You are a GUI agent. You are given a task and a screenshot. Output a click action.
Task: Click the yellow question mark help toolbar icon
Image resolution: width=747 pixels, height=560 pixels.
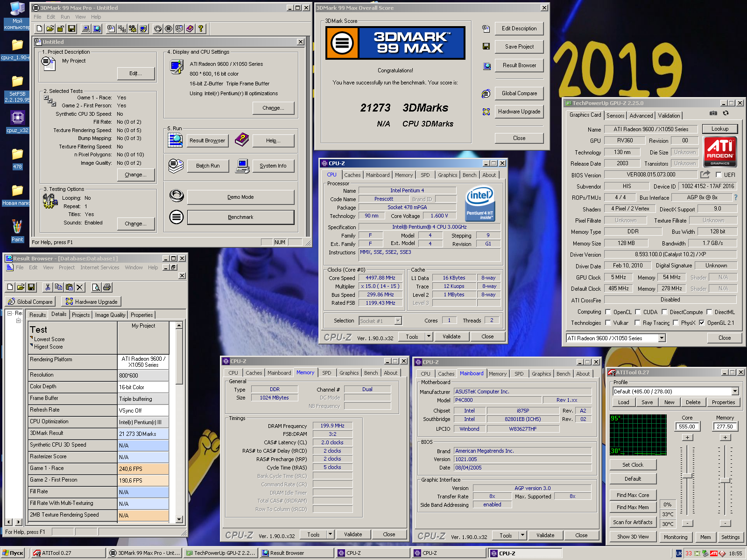point(201,28)
